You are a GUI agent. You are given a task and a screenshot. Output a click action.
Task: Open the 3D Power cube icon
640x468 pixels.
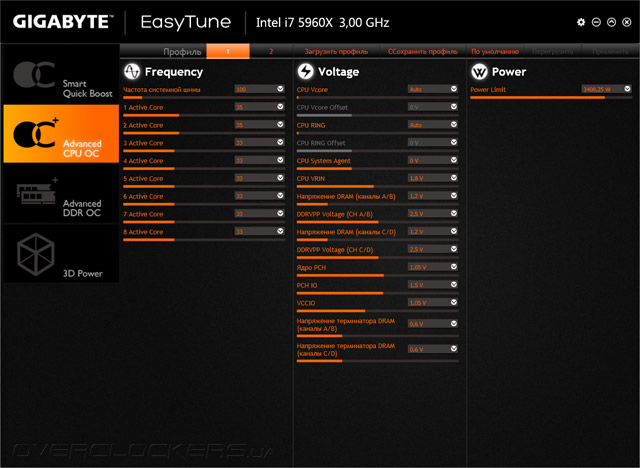point(36,254)
